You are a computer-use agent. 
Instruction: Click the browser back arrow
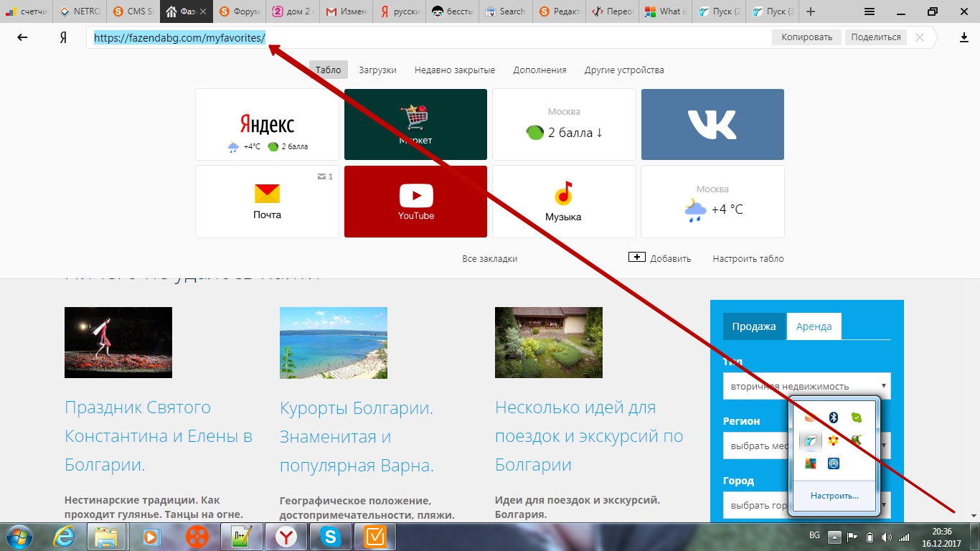tap(22, 37)
